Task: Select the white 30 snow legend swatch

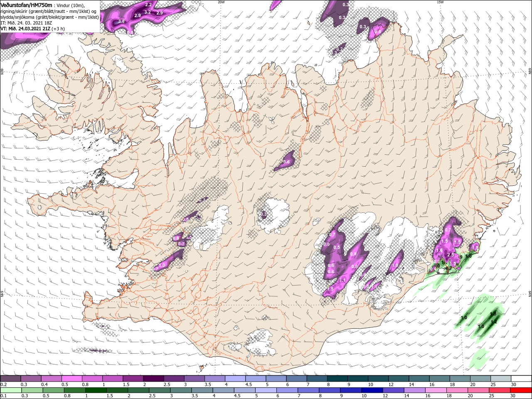Action: click(522, 379)
